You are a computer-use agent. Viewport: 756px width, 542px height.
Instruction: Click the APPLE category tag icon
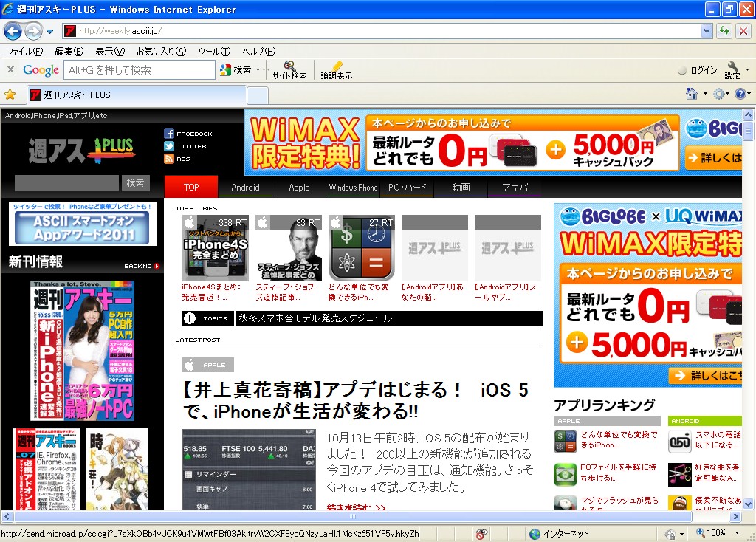[207, 365]
